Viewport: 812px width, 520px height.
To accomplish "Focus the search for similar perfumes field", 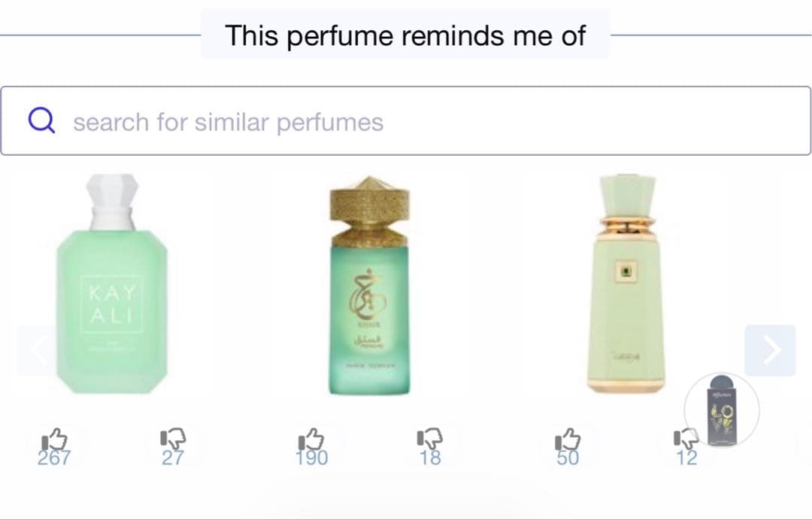I will coord(405,121).
